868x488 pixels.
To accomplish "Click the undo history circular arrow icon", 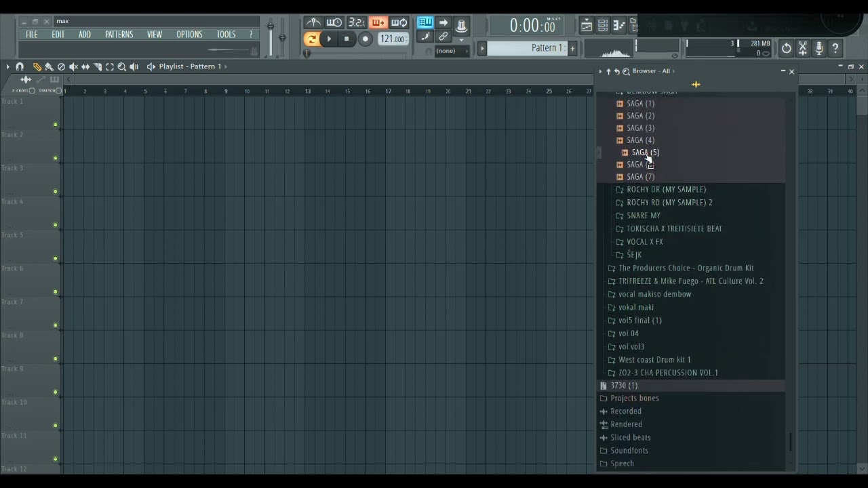I will pos(786,48).
